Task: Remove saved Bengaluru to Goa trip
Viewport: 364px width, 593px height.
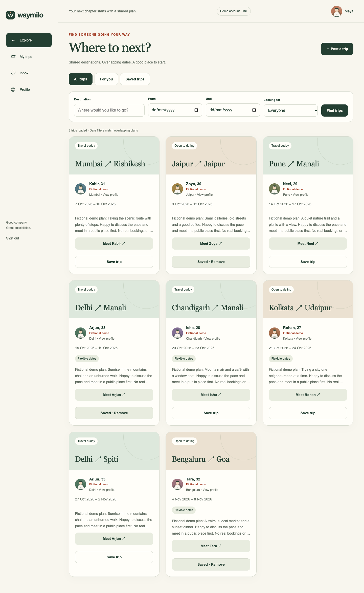Action: [211, 564]
